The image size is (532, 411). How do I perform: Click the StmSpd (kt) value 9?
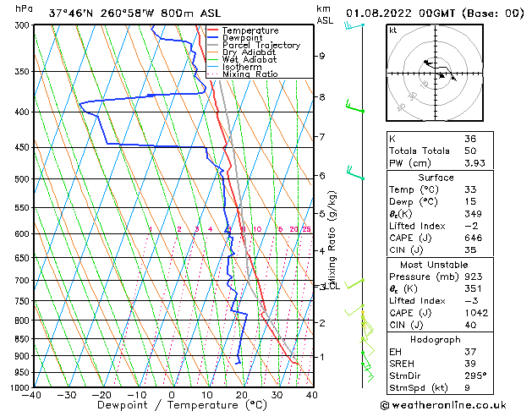tap(467, 387)
